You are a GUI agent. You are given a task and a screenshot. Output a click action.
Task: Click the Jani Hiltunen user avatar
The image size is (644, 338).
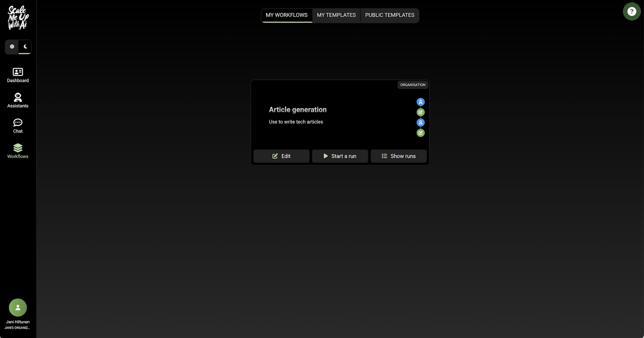tap(18, 307)
